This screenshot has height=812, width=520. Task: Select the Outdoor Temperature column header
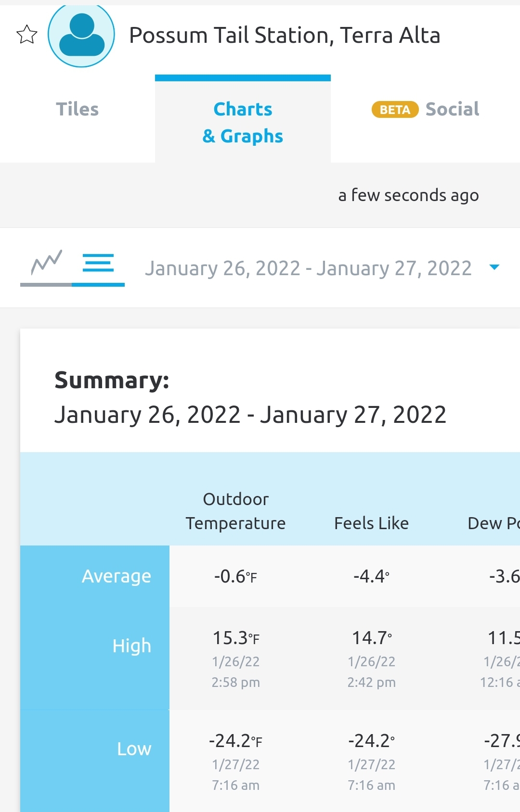pyautogui.click(x=236, y=511)
